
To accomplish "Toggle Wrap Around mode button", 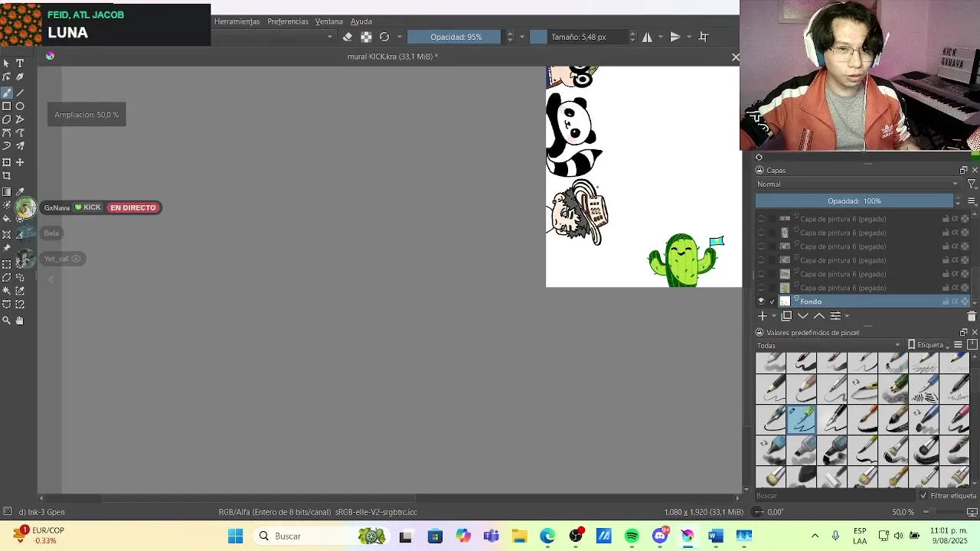I will 704,37.
